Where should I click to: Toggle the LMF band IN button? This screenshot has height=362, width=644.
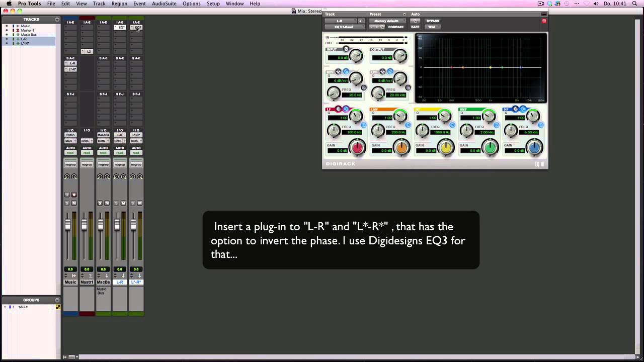pyautogui.click(x=408, y=125)
